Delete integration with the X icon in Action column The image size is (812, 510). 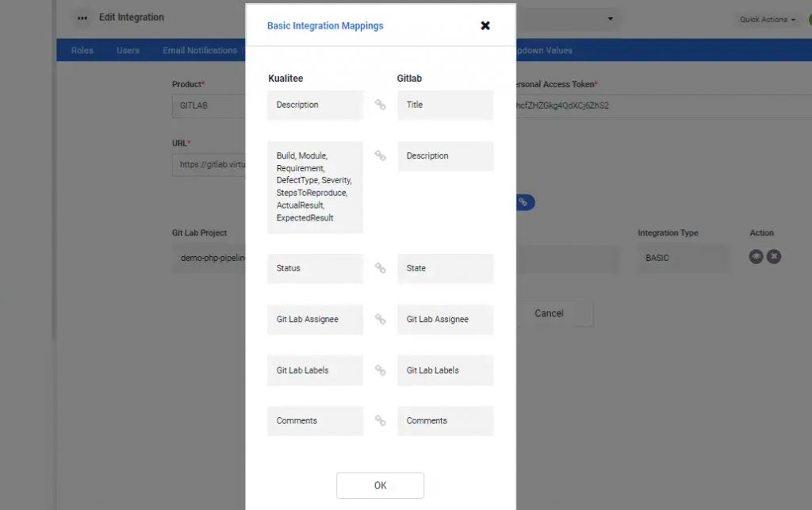tap(774, 256)
